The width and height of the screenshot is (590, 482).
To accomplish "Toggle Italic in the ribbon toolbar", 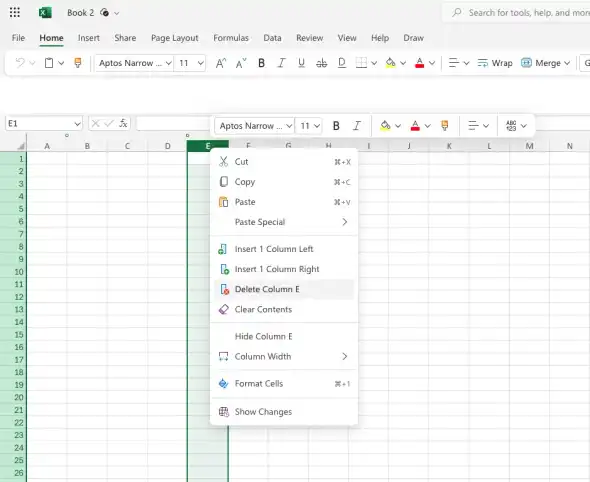I will tap(281, 63).
